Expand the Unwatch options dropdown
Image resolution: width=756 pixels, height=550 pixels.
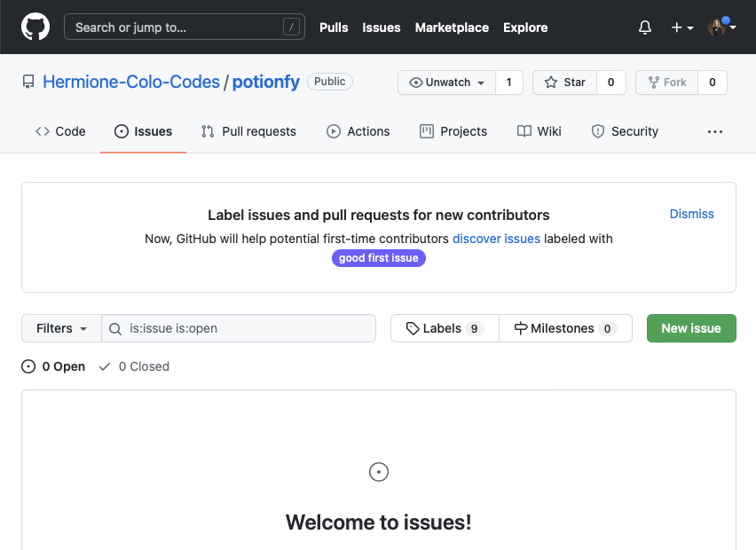[x=447, y=82]
